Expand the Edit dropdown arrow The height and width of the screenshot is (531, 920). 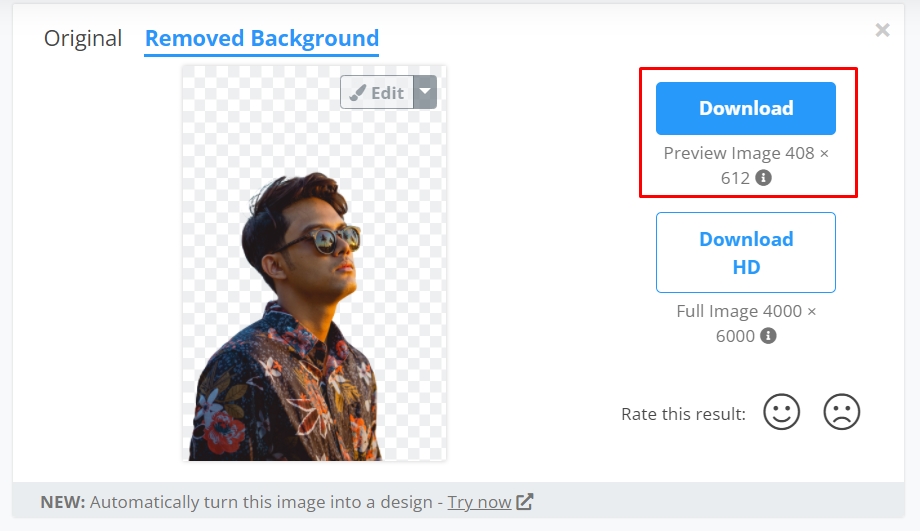tap(425, 93)
